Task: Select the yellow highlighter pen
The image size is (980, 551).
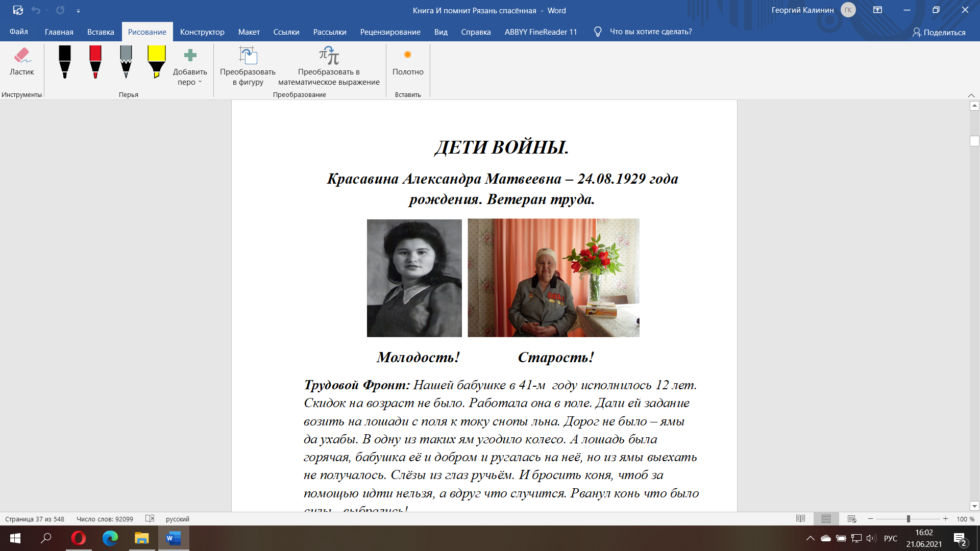Action: pyautogui.click(x=157, y=62)
